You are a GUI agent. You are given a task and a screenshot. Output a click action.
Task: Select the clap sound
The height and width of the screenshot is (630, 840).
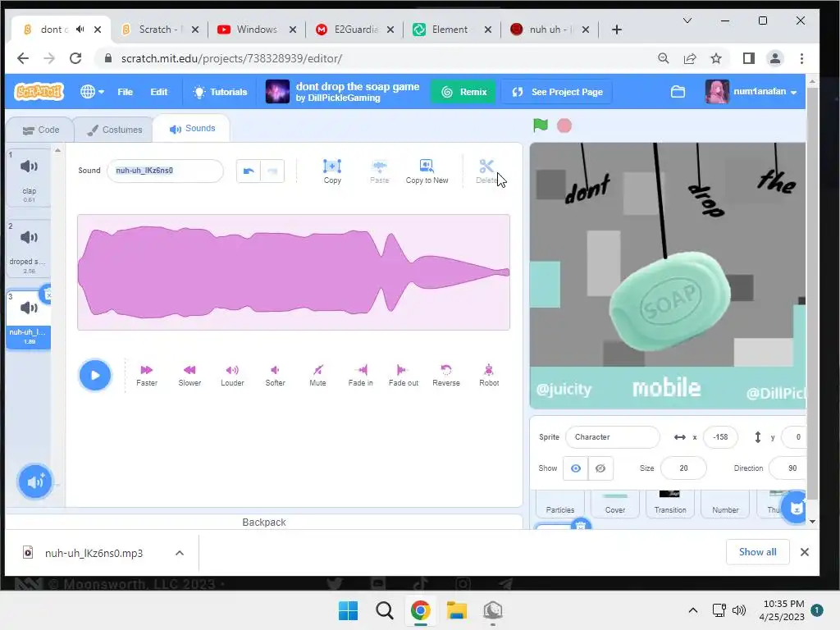coord(29,178)
